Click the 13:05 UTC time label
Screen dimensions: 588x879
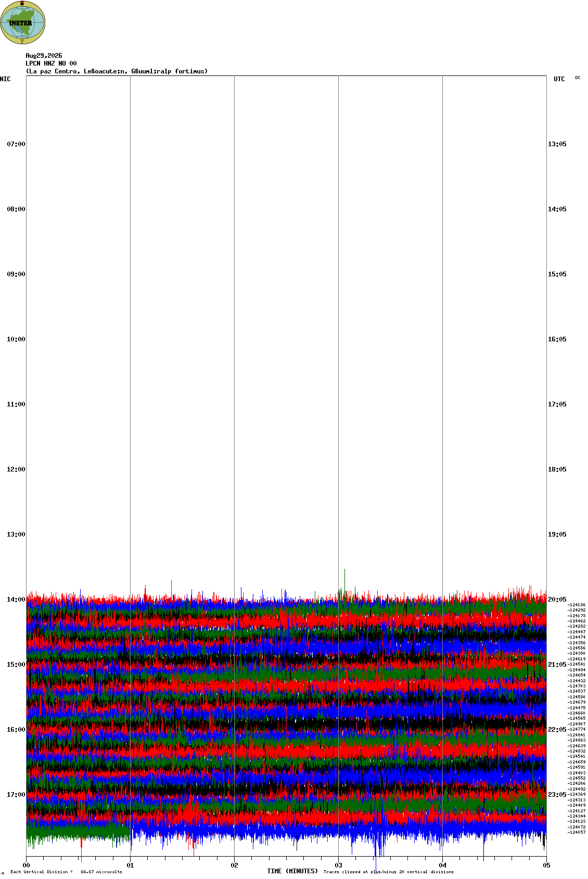coord(557,144)
